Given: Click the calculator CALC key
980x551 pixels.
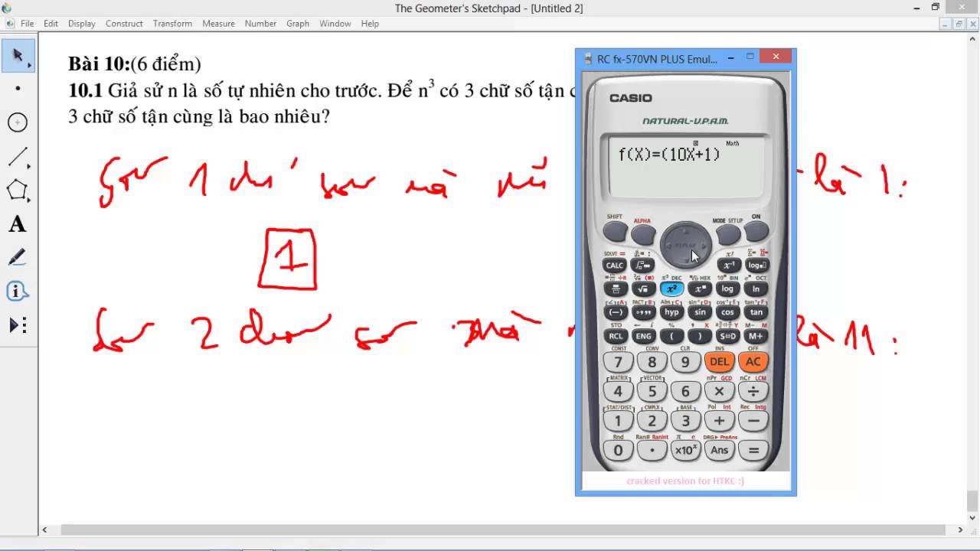Looking at the screenshot, I should 615,266.
